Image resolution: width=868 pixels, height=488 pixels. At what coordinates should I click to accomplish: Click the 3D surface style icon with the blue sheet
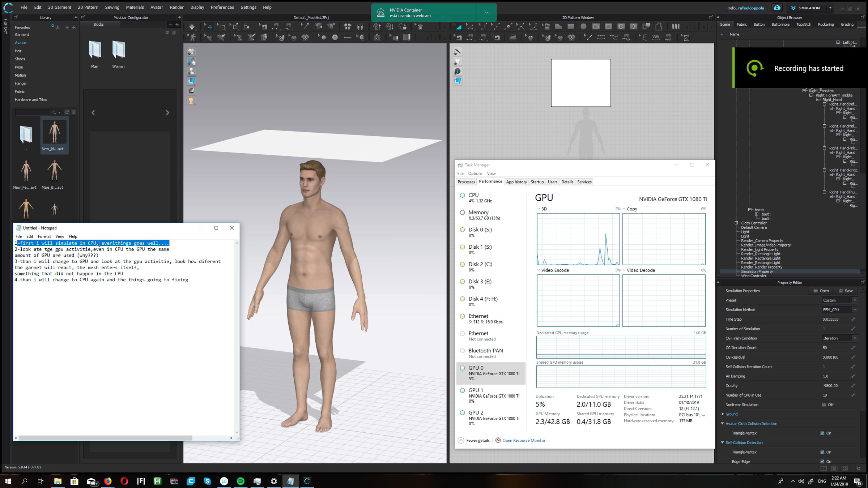(191, 81)
